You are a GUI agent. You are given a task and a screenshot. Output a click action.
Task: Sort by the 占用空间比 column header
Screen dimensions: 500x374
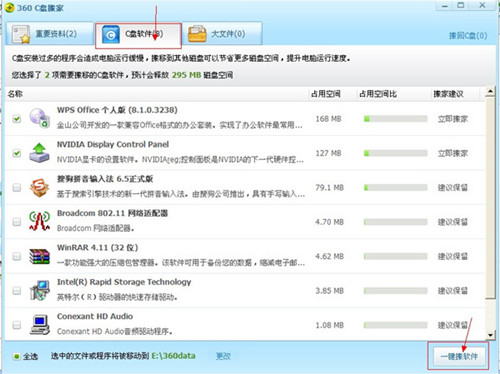coord(378,94)
